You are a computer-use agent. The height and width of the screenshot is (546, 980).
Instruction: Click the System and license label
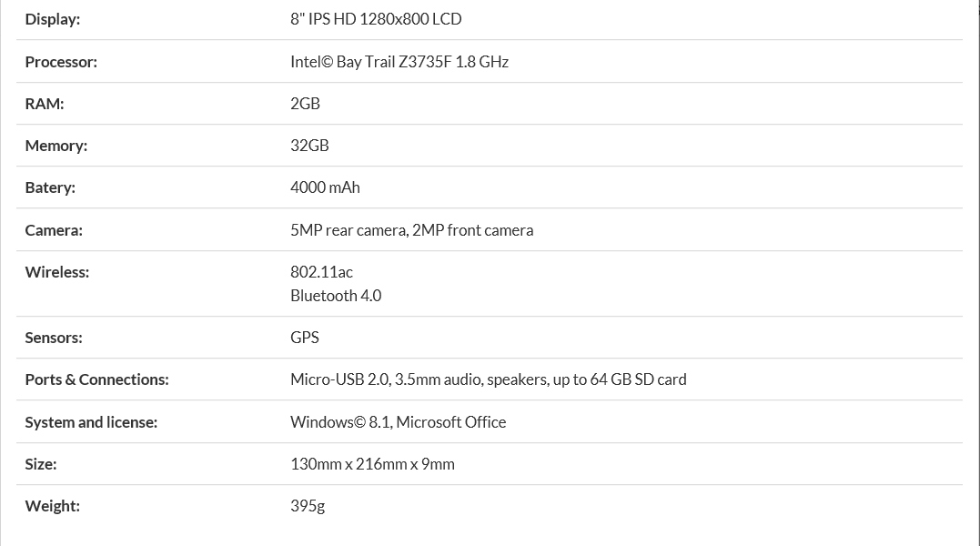click(x=91, y=422)
